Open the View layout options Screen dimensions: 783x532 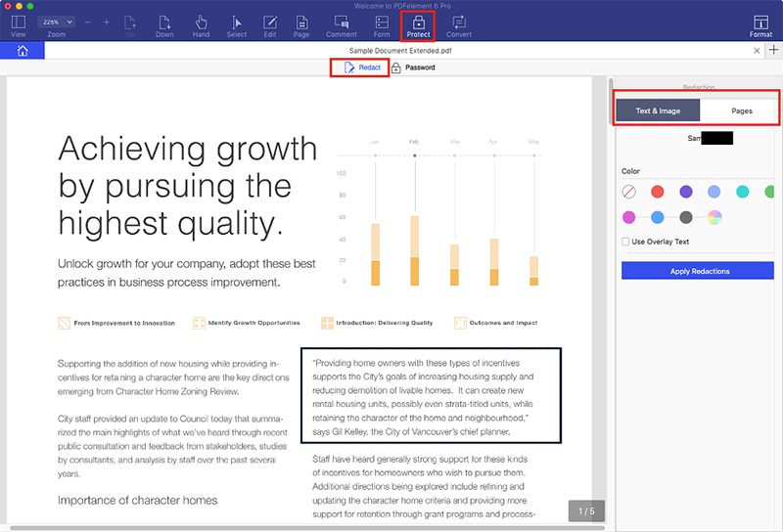(x=18, y=24)
